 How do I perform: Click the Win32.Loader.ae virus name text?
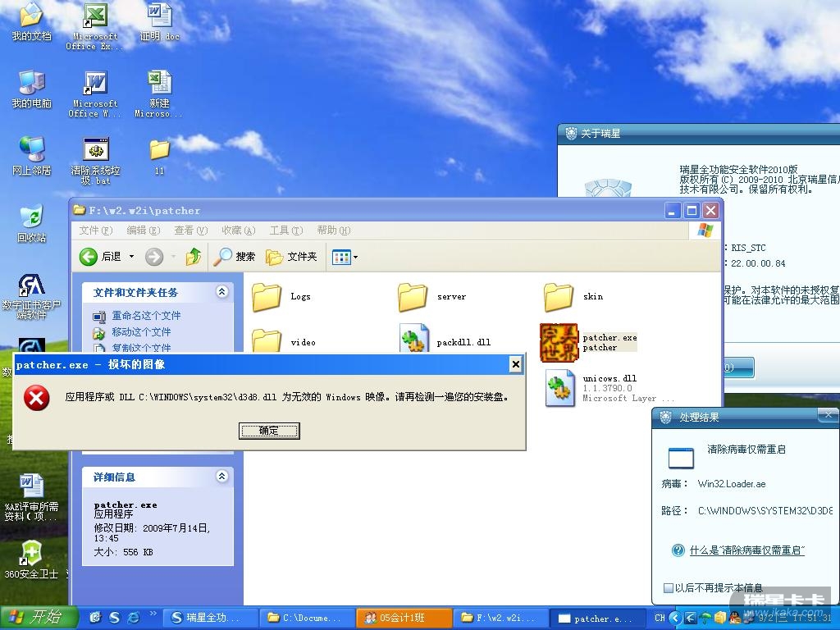pos(732,484)
